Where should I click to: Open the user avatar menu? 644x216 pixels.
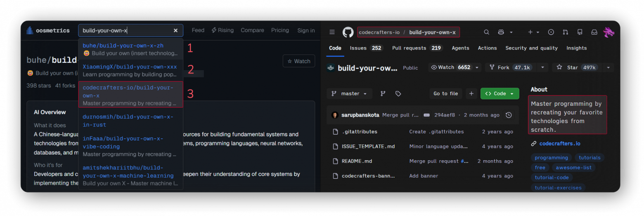click(609, 32)
